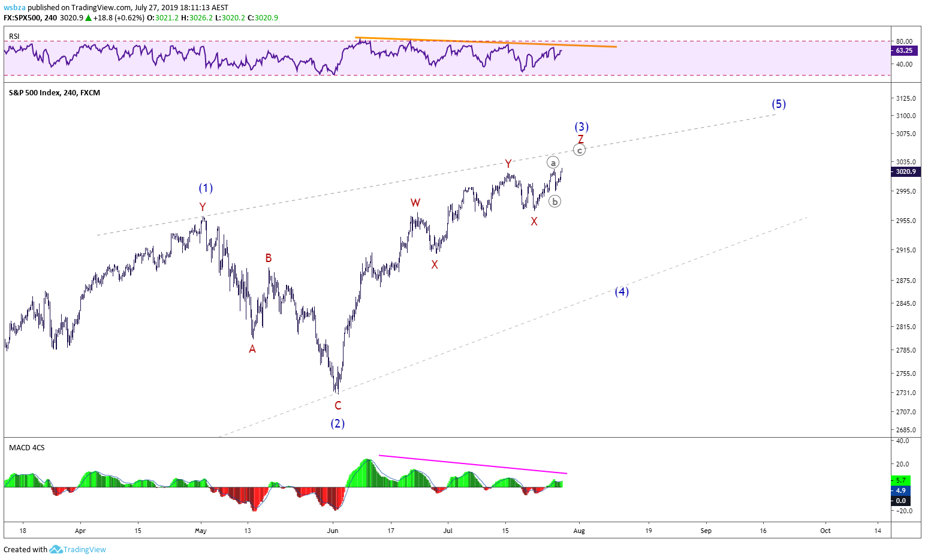
Task: Select the blue wave (3) label
Action: [x=581, y=127]
